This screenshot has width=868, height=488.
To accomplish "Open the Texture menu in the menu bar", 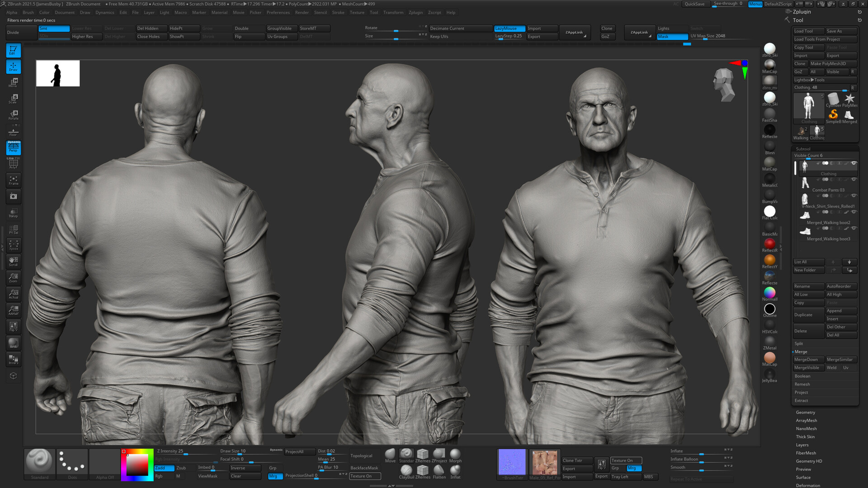I will point(357,12).
